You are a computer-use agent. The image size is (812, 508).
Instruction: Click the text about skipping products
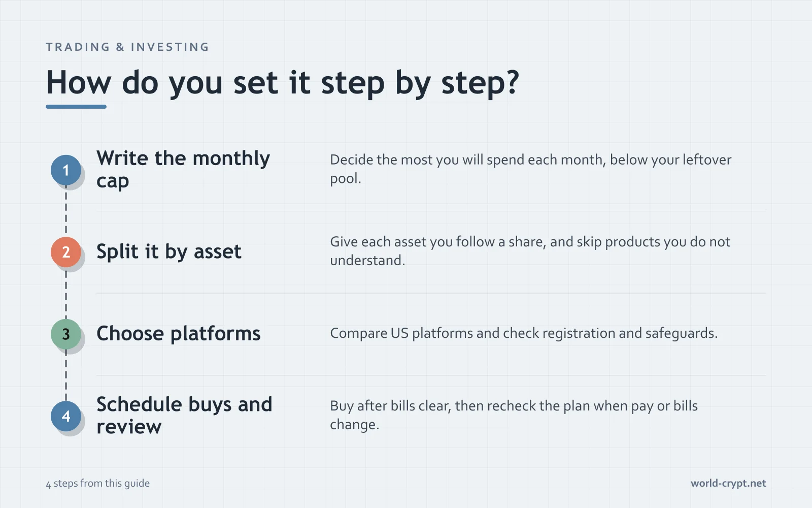(x=530, y=251)
